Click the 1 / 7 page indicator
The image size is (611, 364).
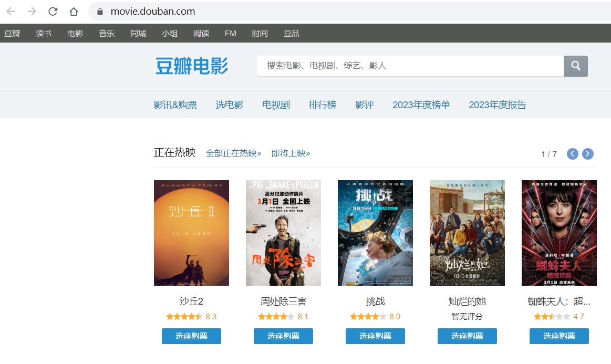tap(549, 154)
